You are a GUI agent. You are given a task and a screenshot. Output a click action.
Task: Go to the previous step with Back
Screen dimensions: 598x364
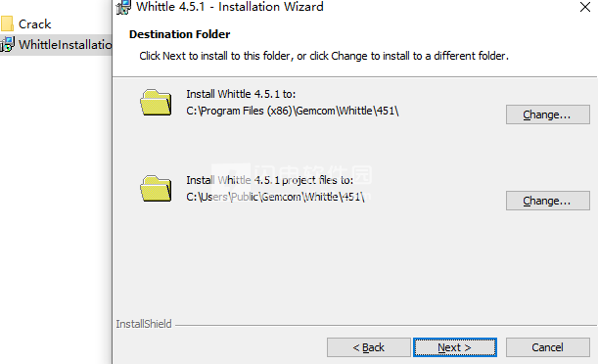[x=368, y=347]
